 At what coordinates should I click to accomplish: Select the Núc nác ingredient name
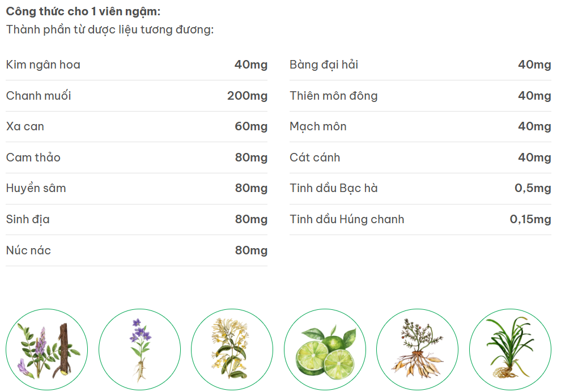point(29,250)
